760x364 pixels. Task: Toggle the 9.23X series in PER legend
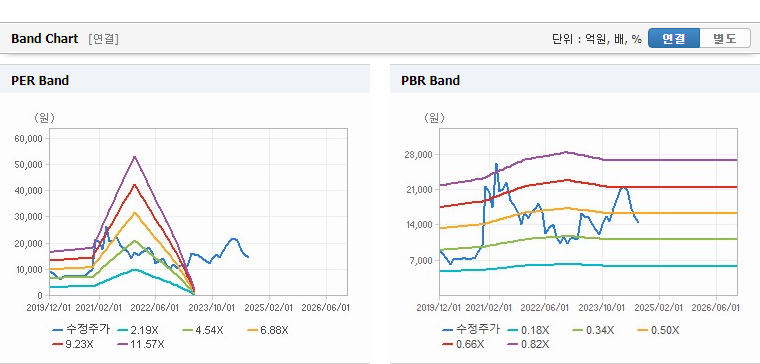tap(72, 344)
